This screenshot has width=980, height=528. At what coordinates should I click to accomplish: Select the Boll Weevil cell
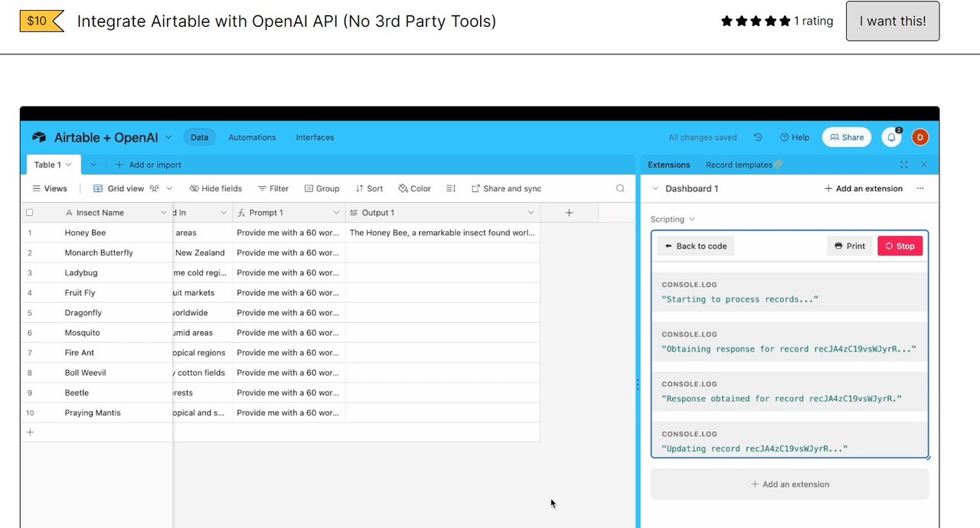(x=96, y=373)
